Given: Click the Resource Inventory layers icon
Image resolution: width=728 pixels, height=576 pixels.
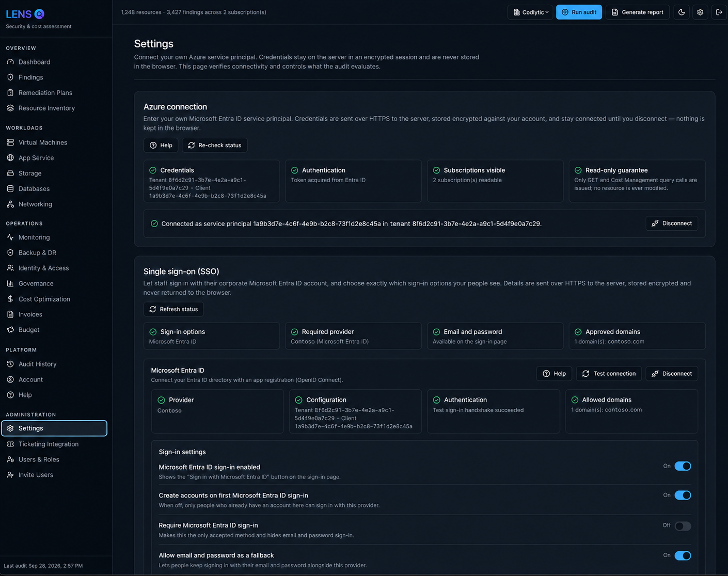Looking at the screenshot, I should coord(10,108).
